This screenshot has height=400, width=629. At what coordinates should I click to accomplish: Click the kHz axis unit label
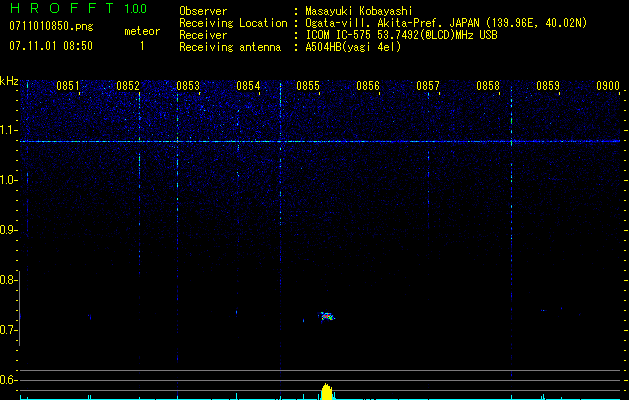[x=9, y=81]
